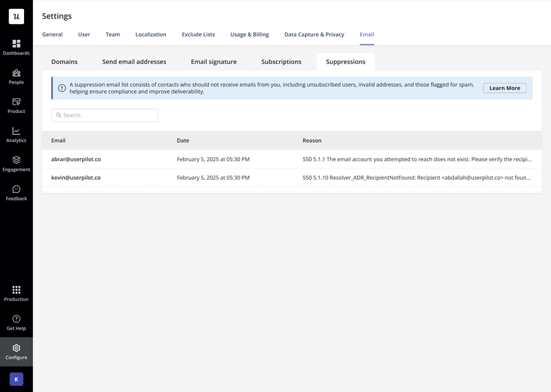Click the Reason column header
Screen dimensions: 551x392
point(312,141)
